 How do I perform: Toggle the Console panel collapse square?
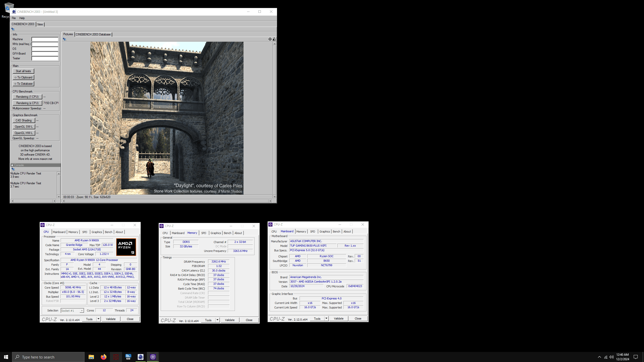click(12, 165)
